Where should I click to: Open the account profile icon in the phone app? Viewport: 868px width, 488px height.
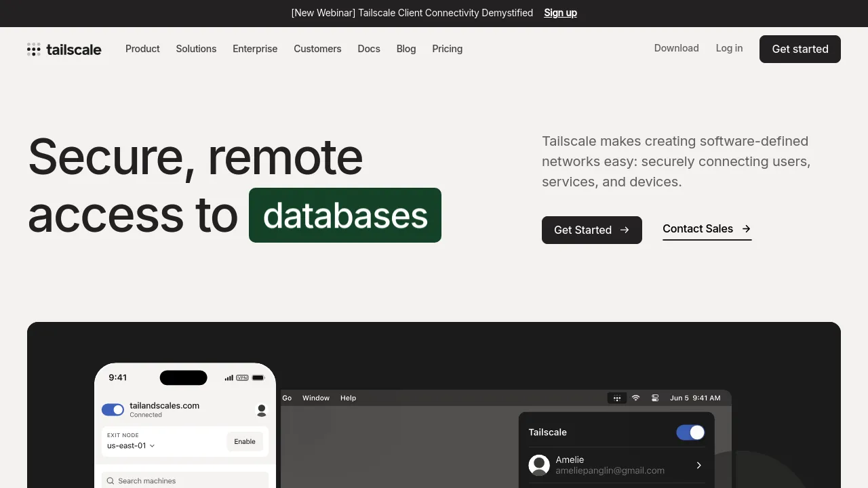262,410
